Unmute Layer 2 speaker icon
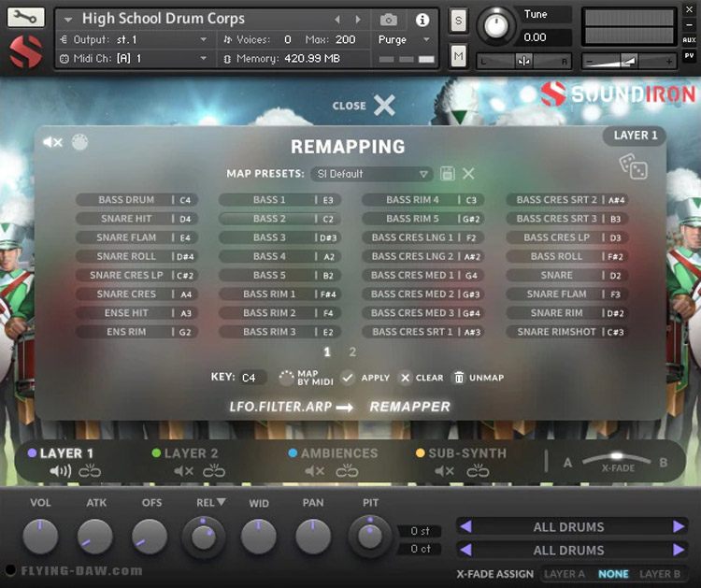Screen dimensions: 701x588 pos(183,471)
